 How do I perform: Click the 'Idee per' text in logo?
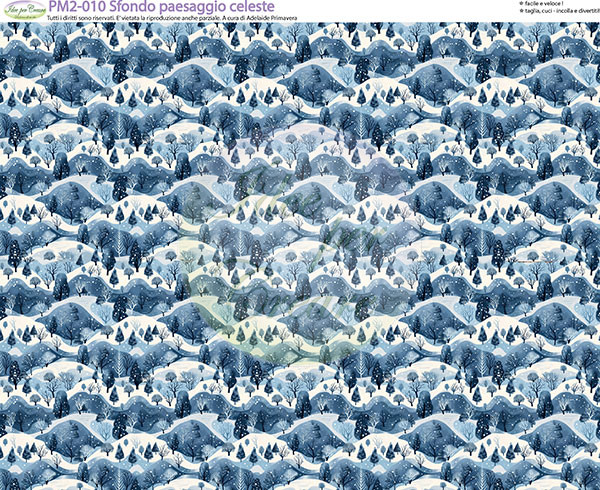(17, 8)
